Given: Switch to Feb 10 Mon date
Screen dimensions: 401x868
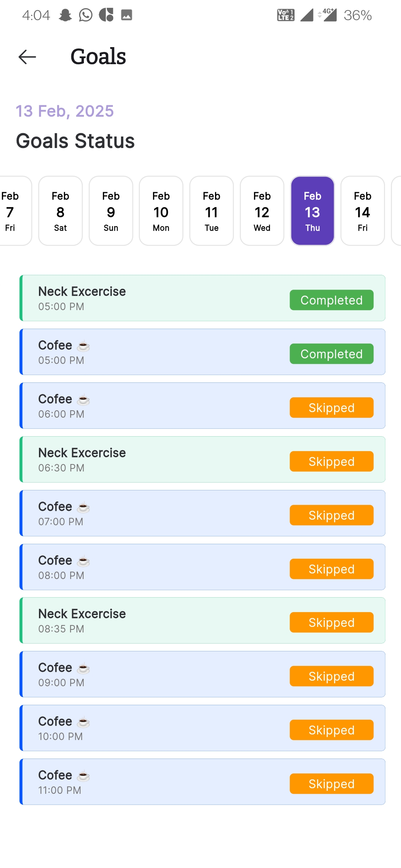Looking at the screenshot, I should [161, 211].
